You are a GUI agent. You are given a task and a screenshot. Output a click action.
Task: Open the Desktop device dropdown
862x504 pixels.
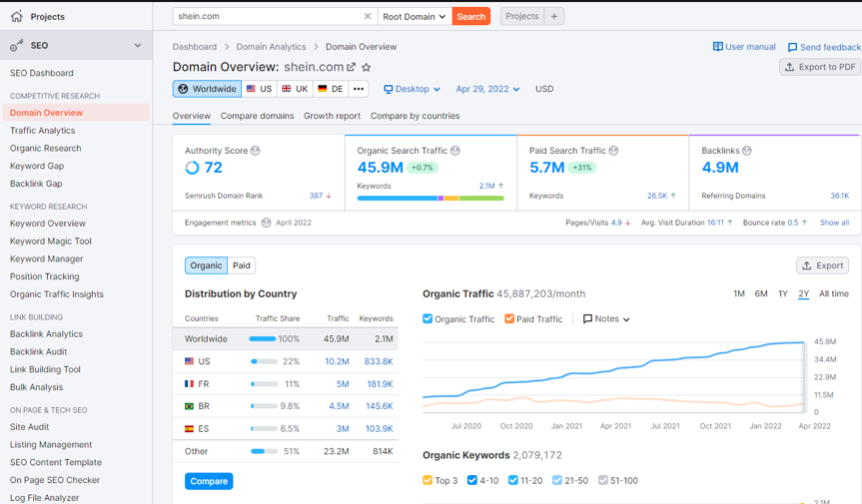pos(413,89)
